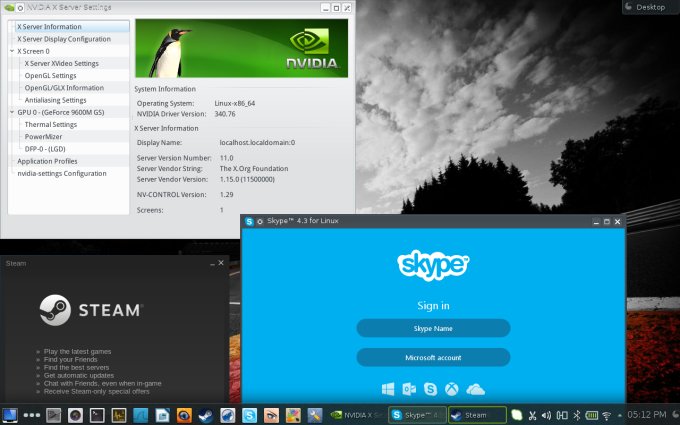Open OpenGL Settings page
This screenshot has width=680, height=425.
point(50,75)
